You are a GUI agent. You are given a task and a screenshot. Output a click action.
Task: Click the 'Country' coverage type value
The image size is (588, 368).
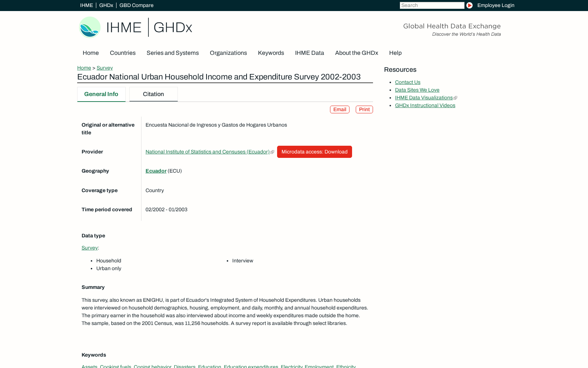155,191
